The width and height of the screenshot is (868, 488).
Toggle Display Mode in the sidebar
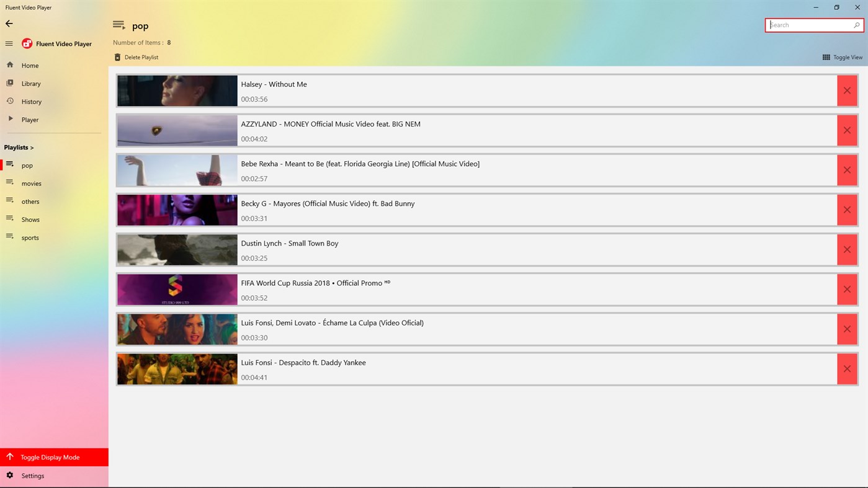50,456
